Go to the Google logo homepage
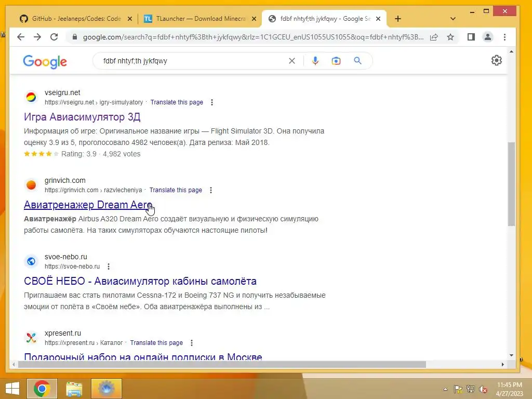 click(45, 61)
